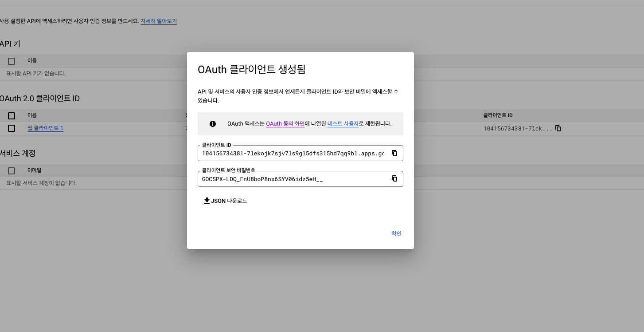Copy the client ID in the dialog
The height and width of the screenshot is (332, 644).
click(394, 153)
